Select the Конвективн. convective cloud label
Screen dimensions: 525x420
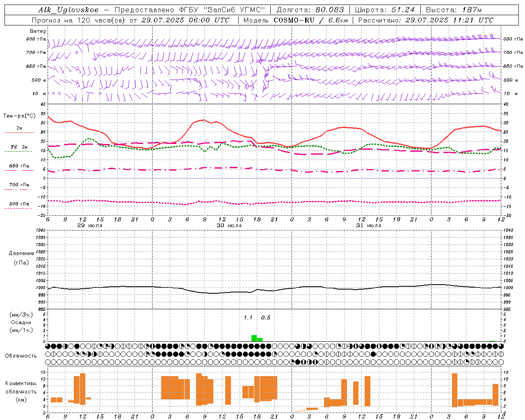(x=21, y=383)
